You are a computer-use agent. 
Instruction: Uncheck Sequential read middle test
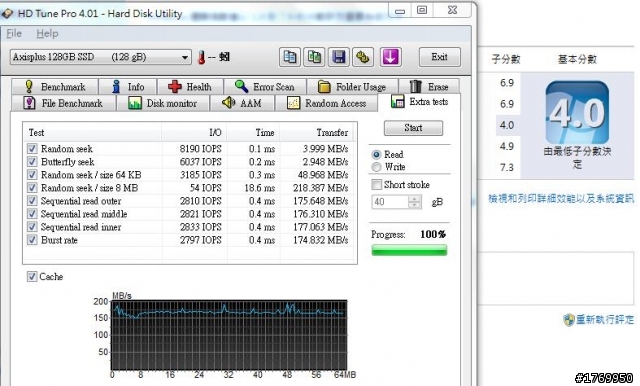click(x=32, y=214)
